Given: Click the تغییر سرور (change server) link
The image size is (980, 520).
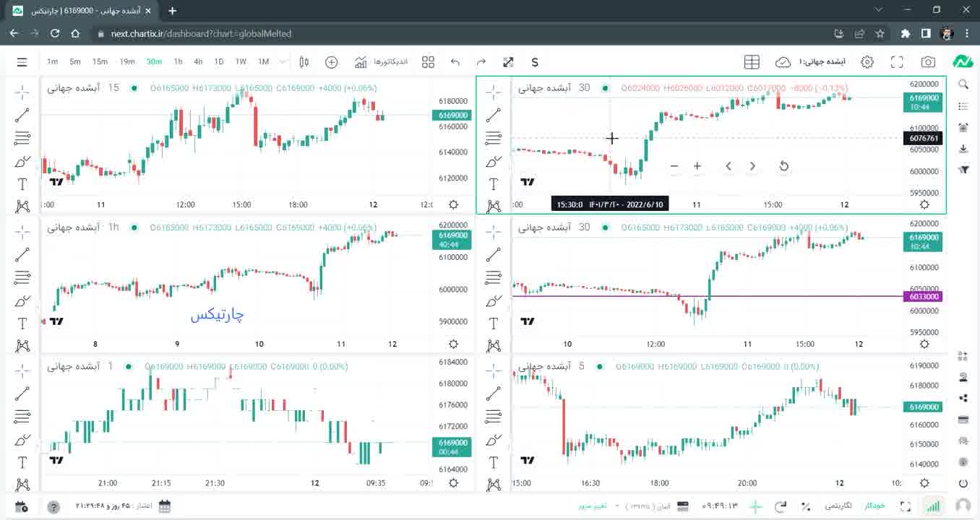Looking at the screenshot, I should 592,506.
